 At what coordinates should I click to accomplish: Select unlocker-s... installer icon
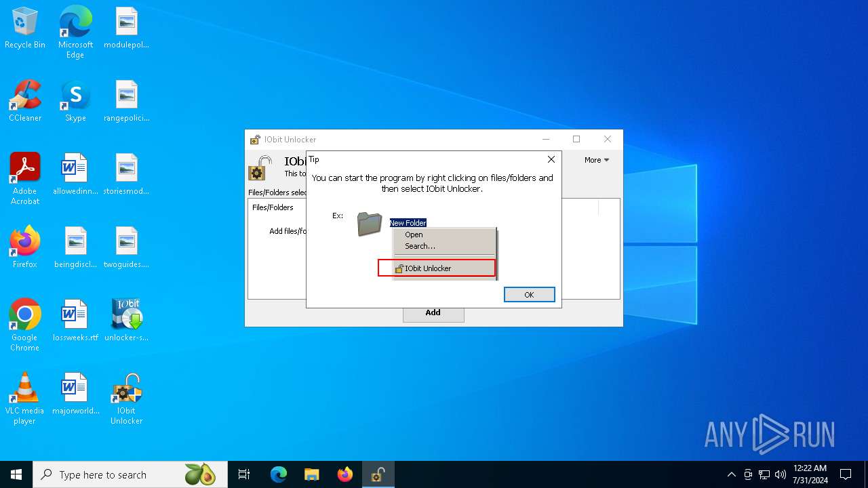[126, 321]
